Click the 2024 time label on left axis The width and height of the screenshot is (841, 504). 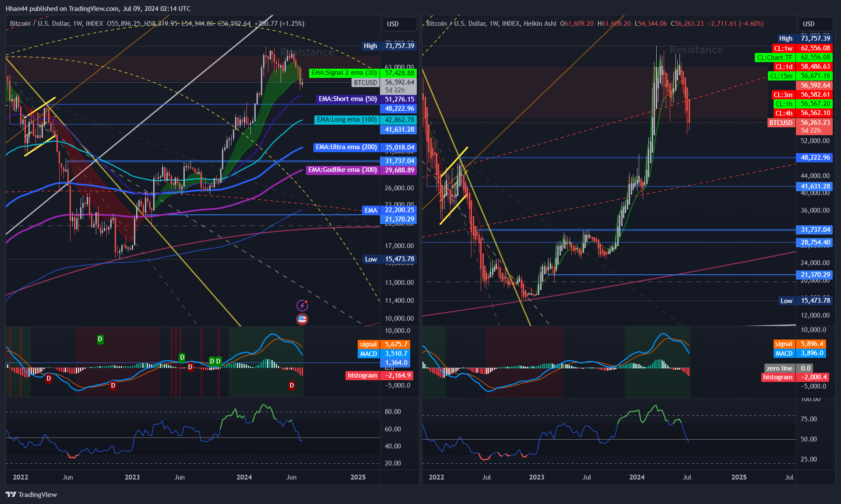point(244,477)
